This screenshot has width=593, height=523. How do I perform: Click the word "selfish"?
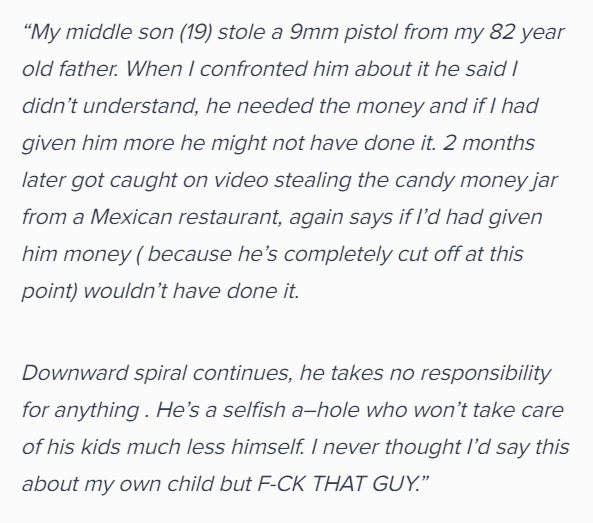pos(254,410)
